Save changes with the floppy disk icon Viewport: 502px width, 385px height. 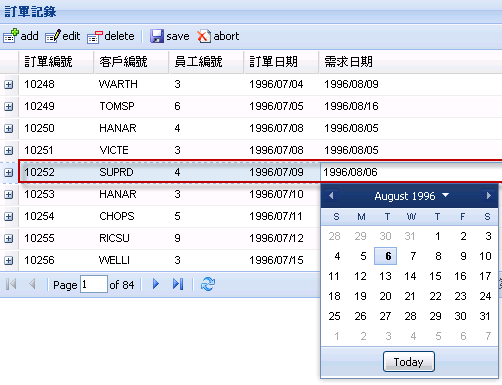[157, 36]
